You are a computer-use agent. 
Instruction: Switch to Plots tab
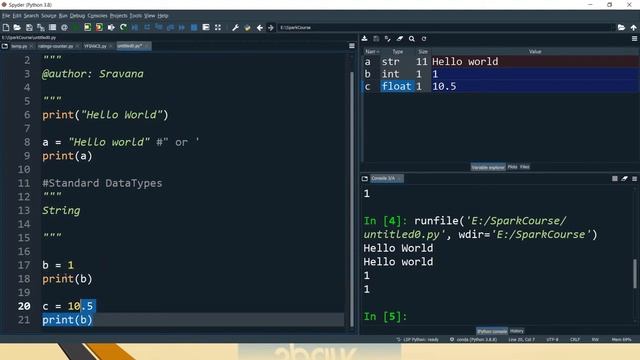[512, 167]
